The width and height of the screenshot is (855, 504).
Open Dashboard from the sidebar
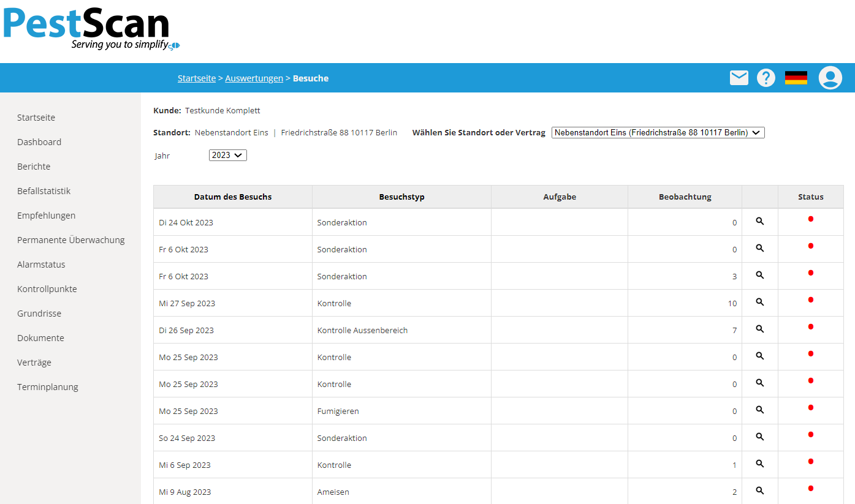click(x=39, y=142)
